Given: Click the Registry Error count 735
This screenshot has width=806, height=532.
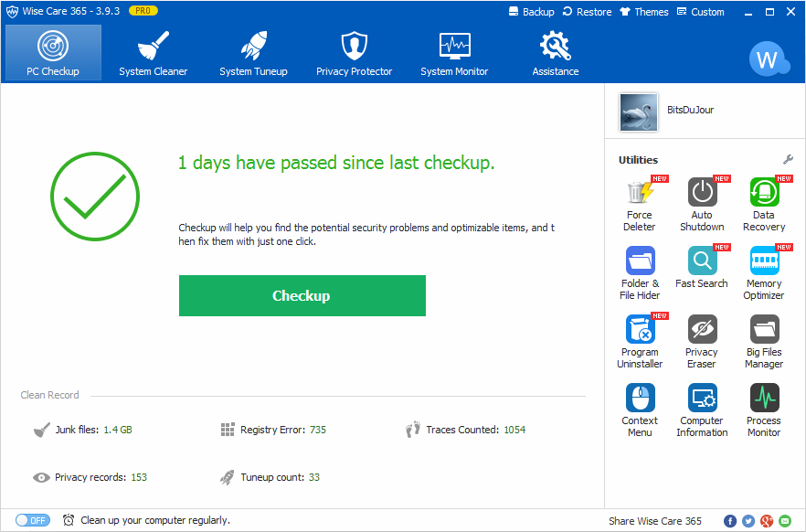Looking at the screenshot, I should pos(318,430).
